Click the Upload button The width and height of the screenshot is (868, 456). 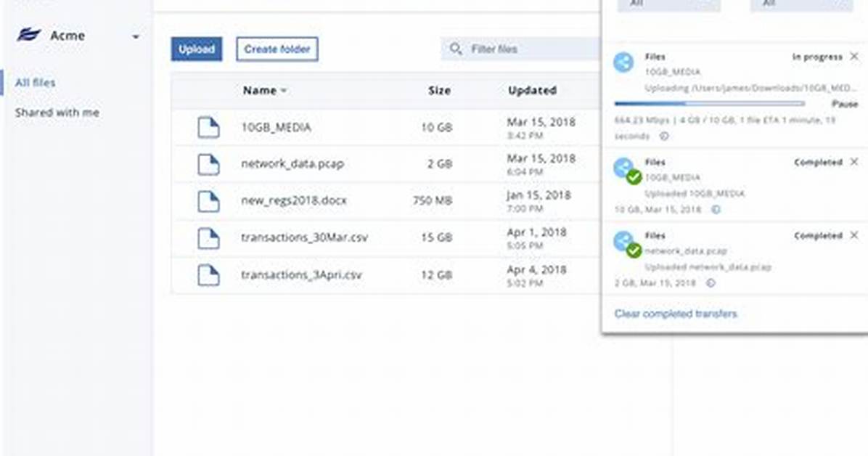pos(197,49)
